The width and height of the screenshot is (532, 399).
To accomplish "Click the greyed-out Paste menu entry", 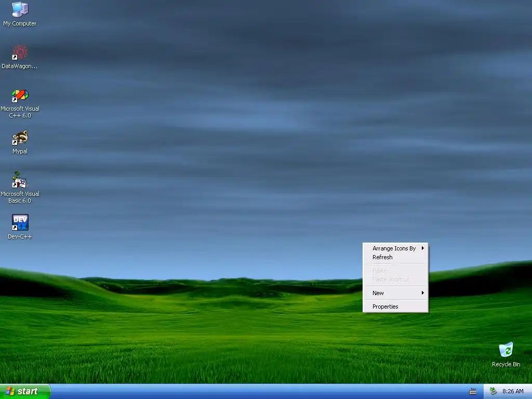I will click(395, 270).
